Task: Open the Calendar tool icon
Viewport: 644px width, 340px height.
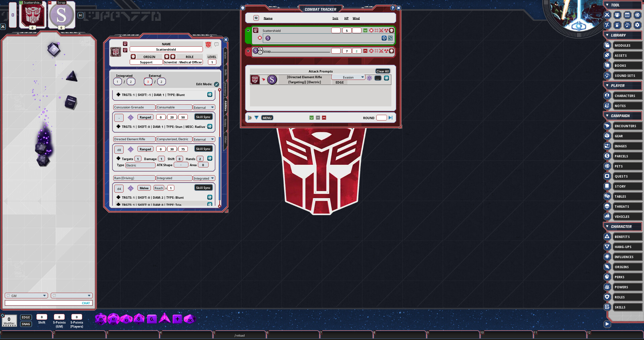Action: point(628,15)
